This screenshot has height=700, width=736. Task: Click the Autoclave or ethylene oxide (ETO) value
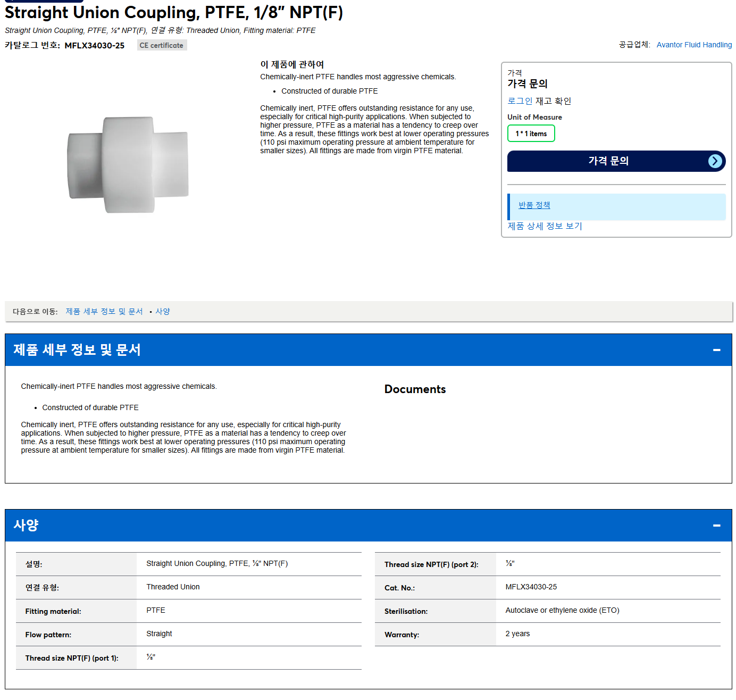tap(562, 610)
